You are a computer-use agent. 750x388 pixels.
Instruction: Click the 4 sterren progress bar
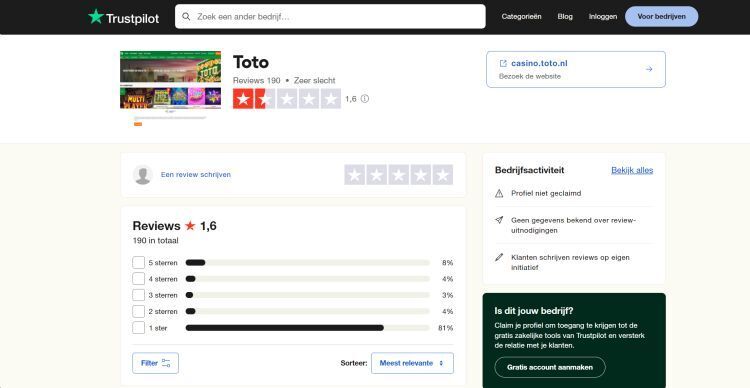coord(308,279)
